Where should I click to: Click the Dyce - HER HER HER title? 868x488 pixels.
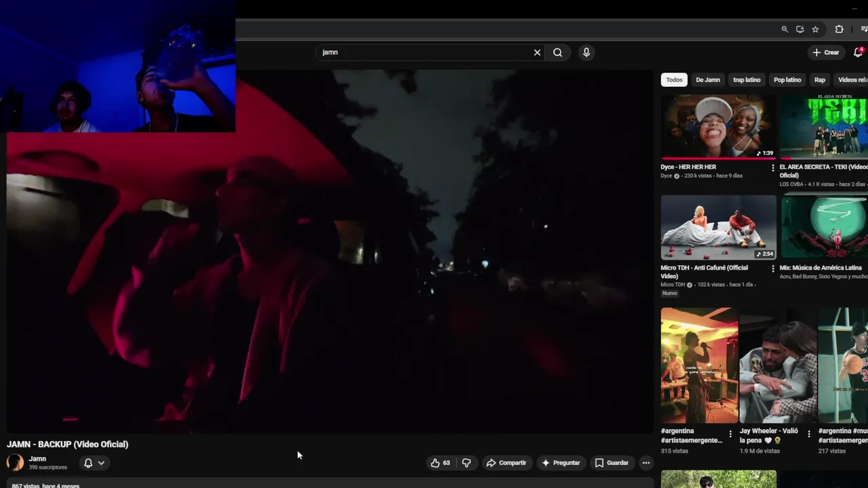click(688, 167)
